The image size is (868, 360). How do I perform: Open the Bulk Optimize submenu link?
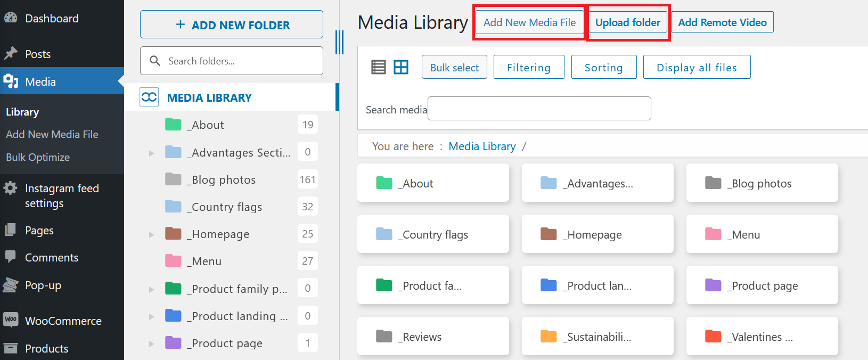point(38,157)
